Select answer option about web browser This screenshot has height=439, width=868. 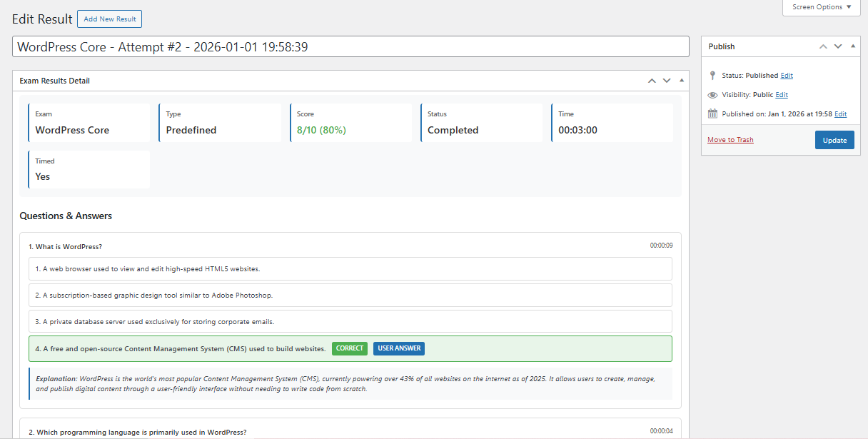[x=350, y=269]
